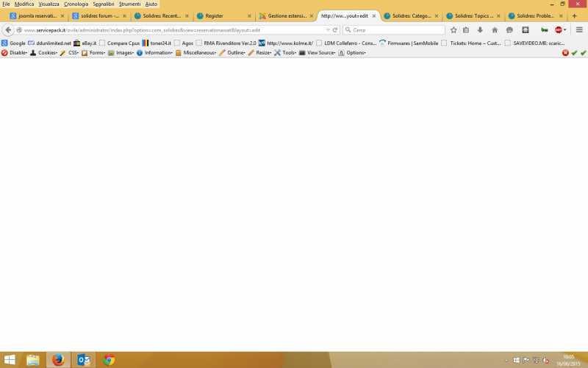588x368 pixels.
Task: Bookmark this page with the star icon
Action: pos(453,30)
